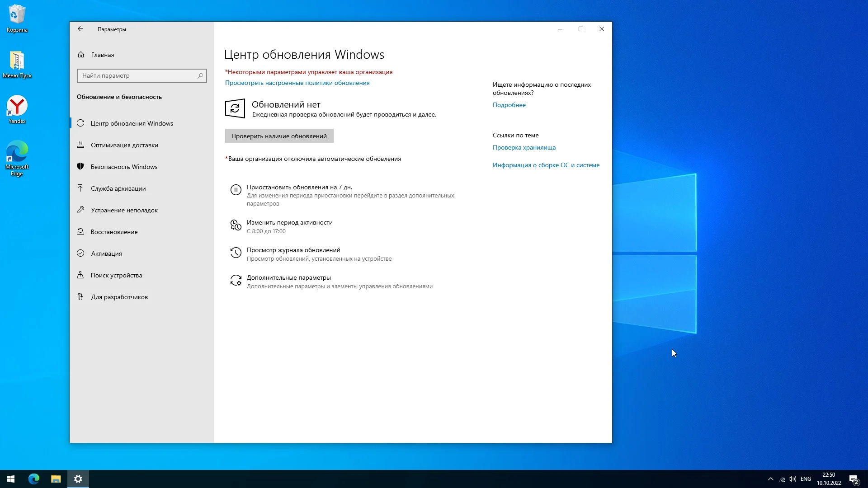Click the Дополнительные параметры gear-arrows icon
The image size is (868, 488).
[236, 281]
